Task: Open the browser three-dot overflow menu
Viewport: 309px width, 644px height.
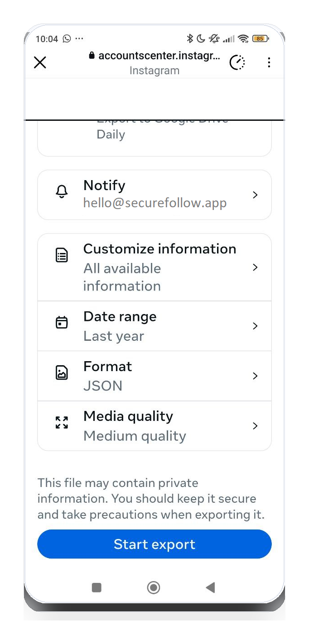Action: [x=269, y=62]
